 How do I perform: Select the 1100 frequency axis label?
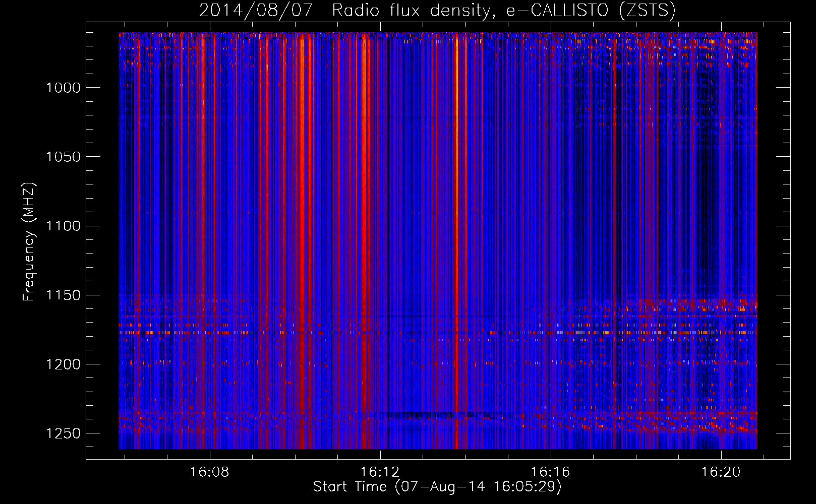tap(63, 226)
